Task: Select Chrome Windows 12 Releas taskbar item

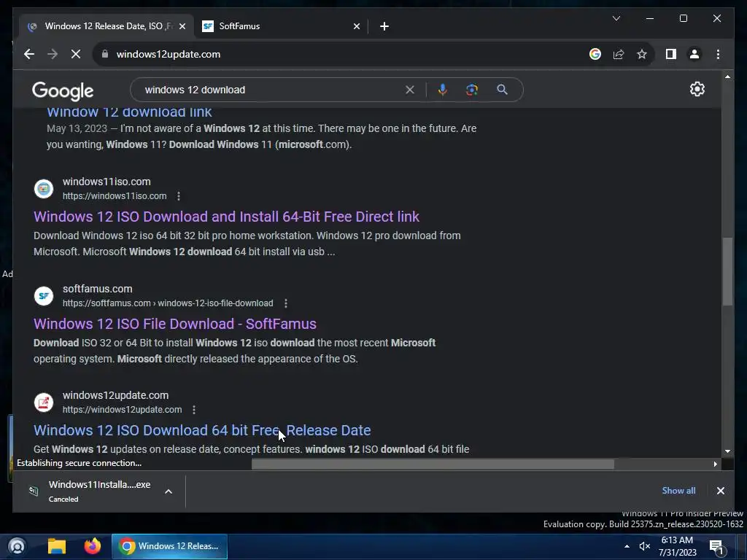Action: tap(169, 546)
